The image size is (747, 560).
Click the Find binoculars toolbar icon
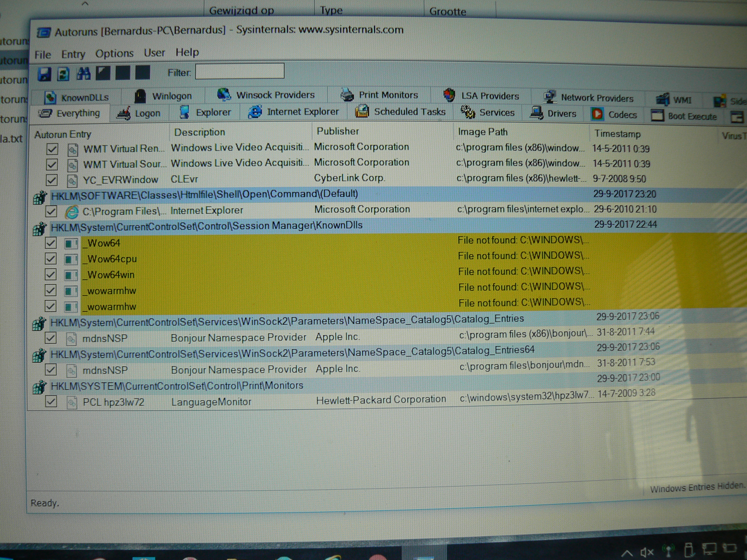tap(83, 73)
